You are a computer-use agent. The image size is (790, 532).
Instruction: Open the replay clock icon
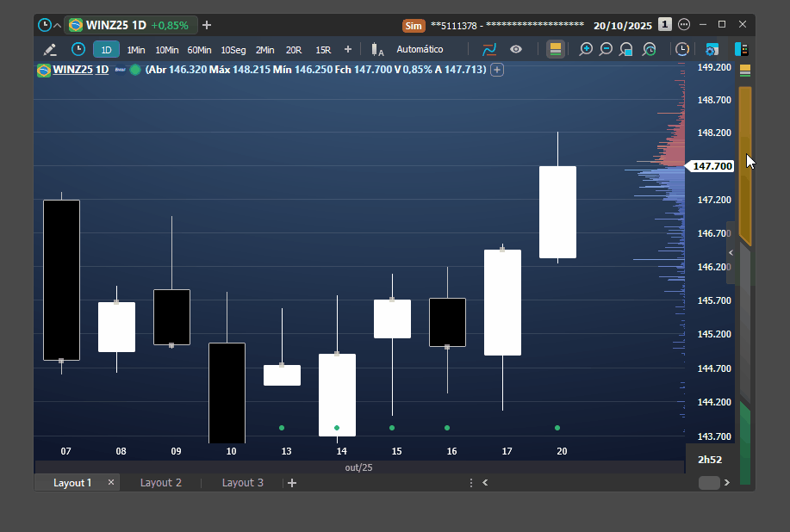682,49
